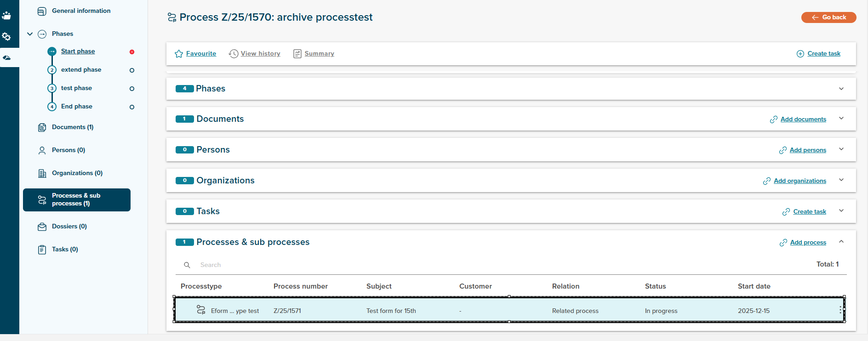This screenshot has width=868, height=341.
Task: Click the Summary document icon
Action: (297, 54)
